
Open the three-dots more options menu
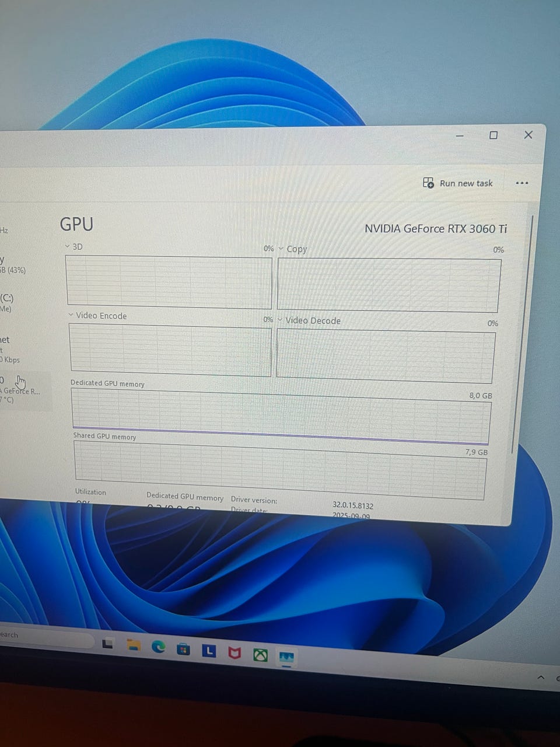coord(522,183)
